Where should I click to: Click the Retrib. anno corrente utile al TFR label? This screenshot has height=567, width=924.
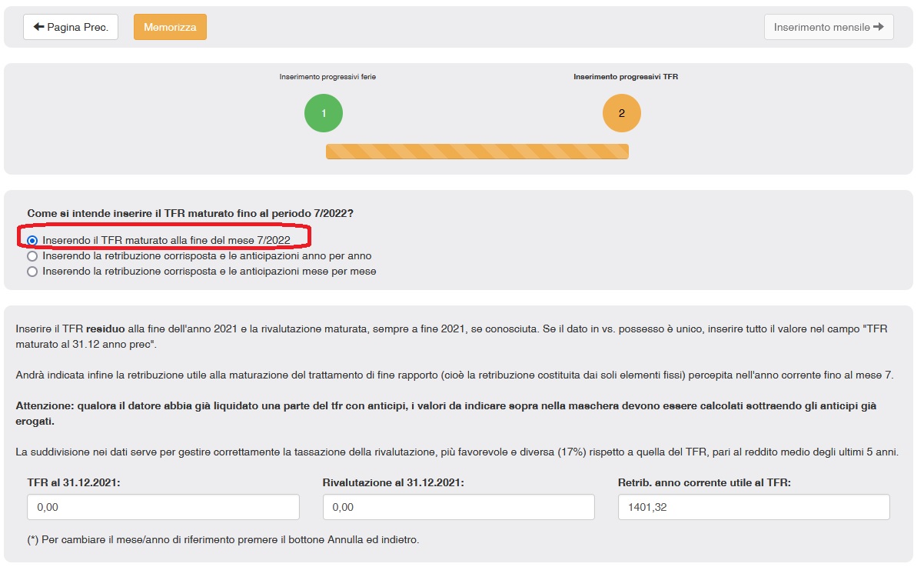704,482
